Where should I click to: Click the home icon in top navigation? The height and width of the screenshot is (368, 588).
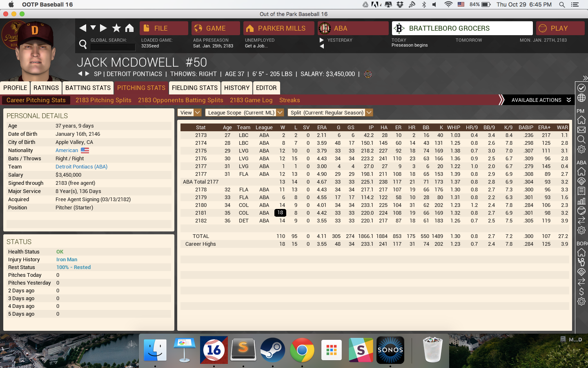[129, 28]
